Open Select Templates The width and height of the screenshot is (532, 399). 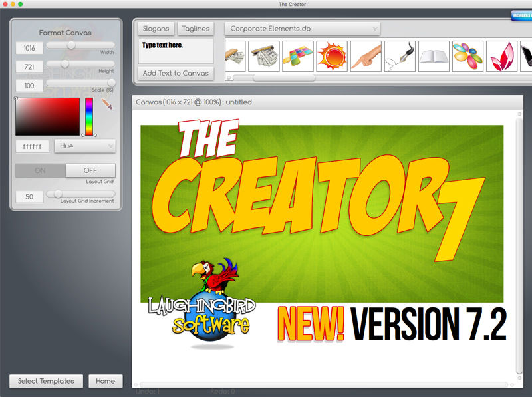pyautogui.click(x=46, y=381)
